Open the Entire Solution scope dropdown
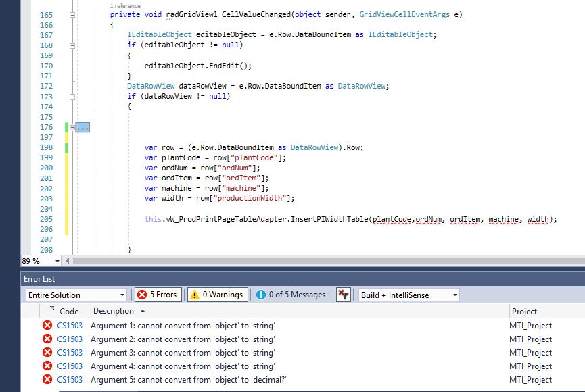Screen dimensions: 585x392 (76, 295)
